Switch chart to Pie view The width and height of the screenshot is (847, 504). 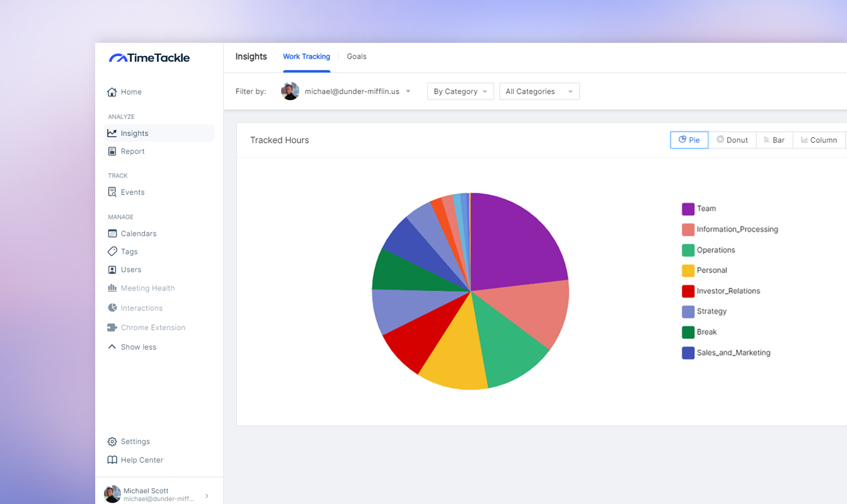689,140
